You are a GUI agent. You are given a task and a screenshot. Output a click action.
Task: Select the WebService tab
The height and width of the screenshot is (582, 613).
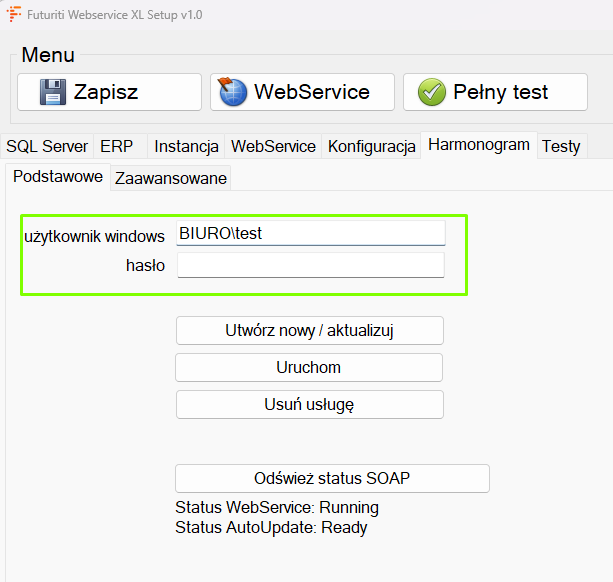273,146
